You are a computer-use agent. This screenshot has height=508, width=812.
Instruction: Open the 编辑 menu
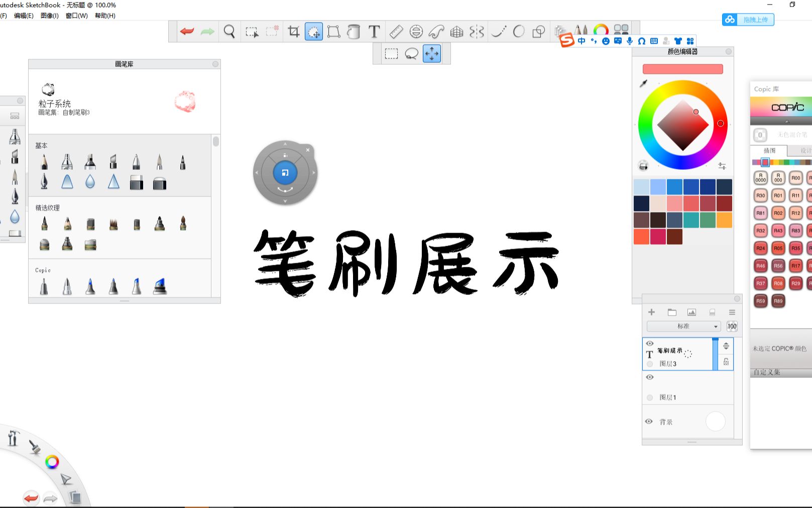click(24, 16)
